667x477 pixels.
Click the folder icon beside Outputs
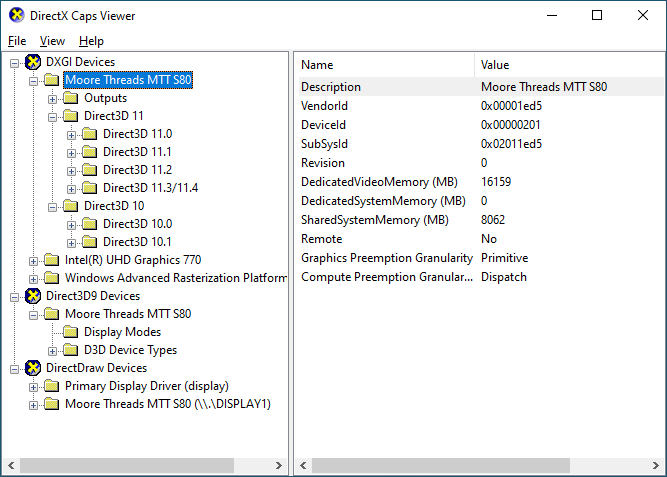pos(71,98)
